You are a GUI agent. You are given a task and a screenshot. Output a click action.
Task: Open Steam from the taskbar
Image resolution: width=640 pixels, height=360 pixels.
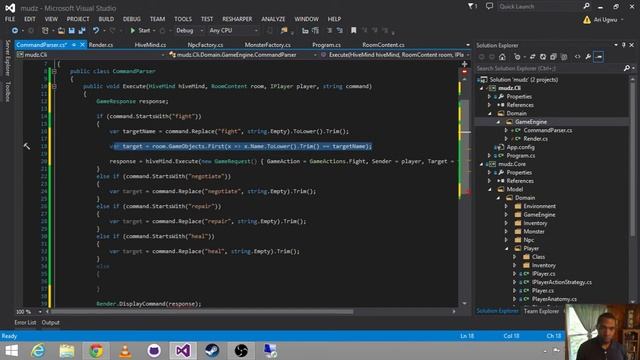[x=212, y=351]
